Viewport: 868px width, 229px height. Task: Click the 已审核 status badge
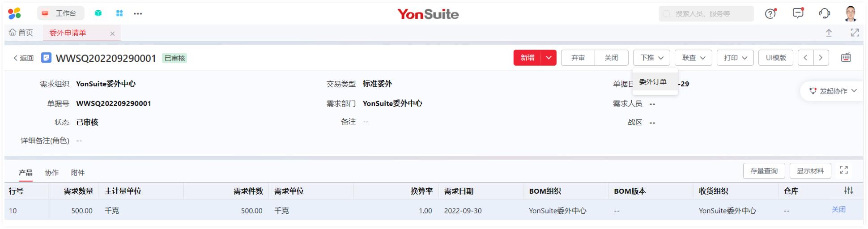pos(174,58)
